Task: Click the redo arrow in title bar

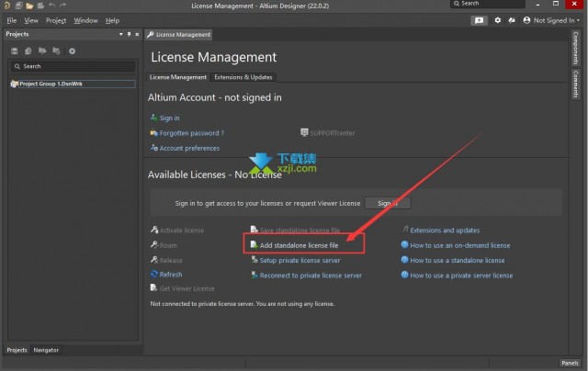Action: click(x=62, y=6)
